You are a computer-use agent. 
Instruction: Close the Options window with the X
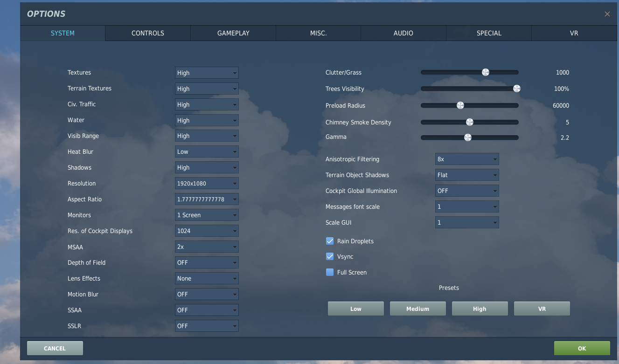click(x=607, y=14)
